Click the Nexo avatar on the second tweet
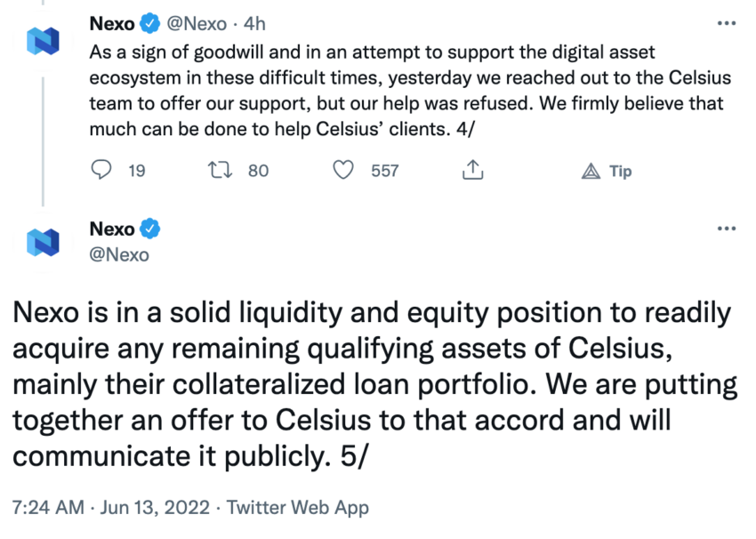Viewport: 756px width, 539px height. (x=44, y=242)
